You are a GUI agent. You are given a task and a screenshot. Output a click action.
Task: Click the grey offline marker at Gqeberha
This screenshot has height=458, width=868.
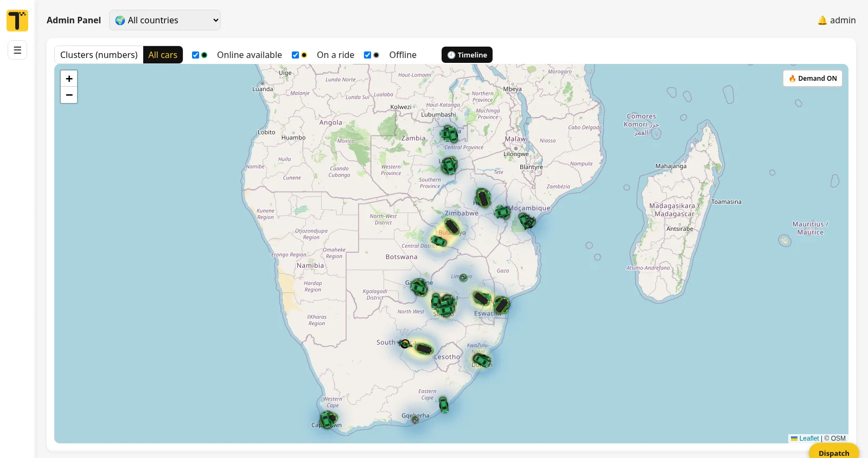tap(415, 420)
